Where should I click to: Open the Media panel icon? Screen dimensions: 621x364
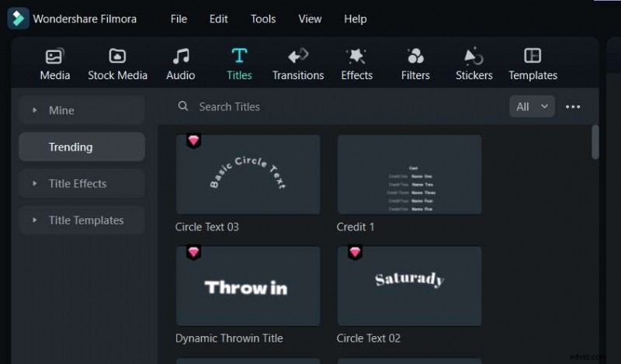tap(54, 56)
